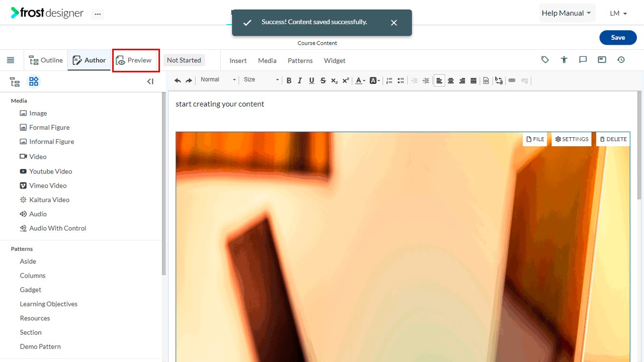Open the Patterns menu

tap(300, 60)
